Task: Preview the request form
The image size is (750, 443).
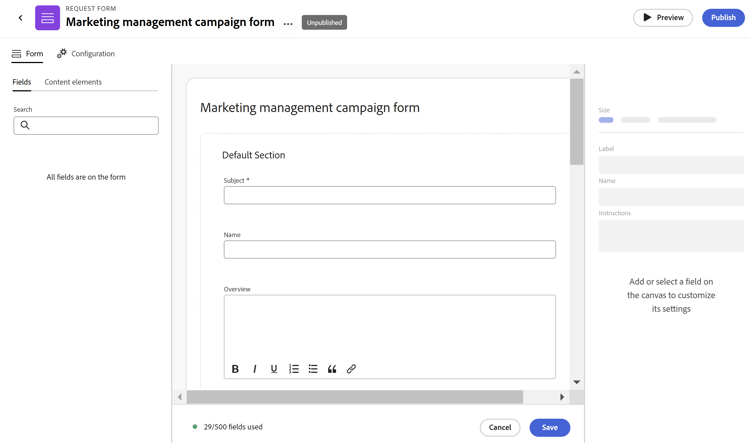Action: 662,18
